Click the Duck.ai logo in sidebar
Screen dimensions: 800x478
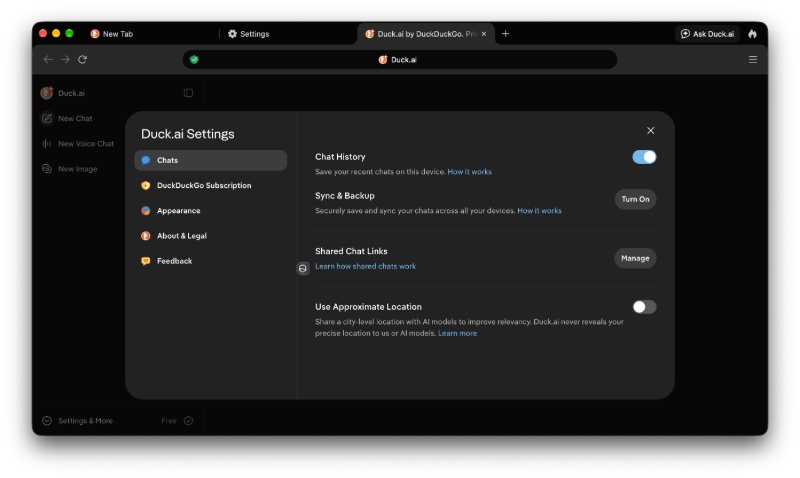(47, 93)
